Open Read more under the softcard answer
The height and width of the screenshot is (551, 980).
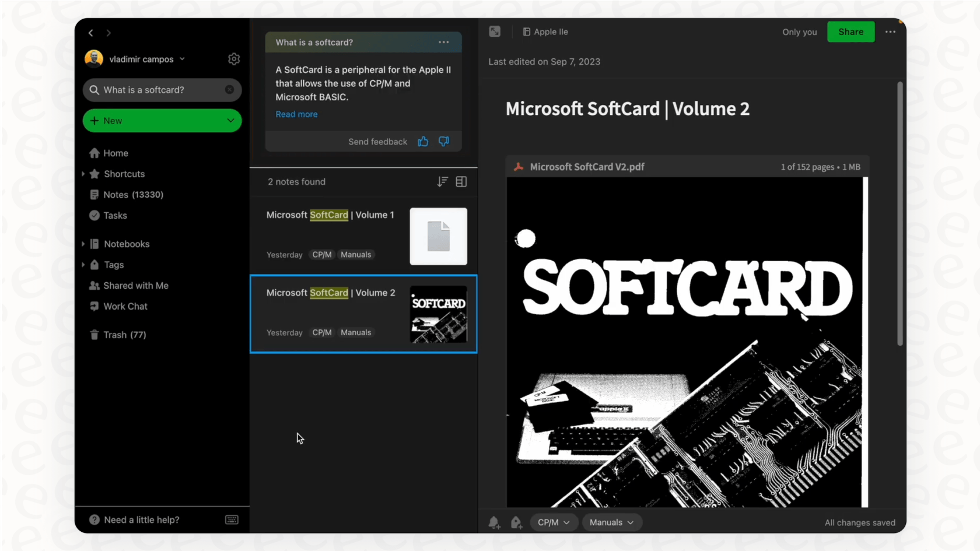(x=296, y=114)
